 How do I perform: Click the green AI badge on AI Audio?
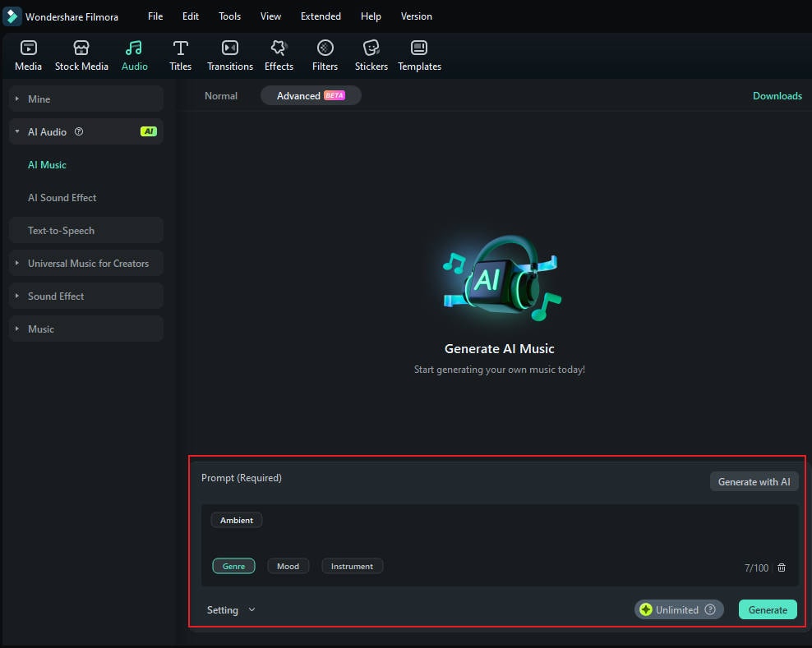pyautogui.click(x=149, y=131)
